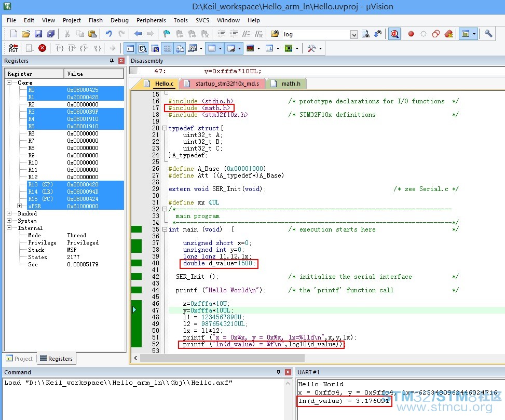
Task: Collapse the main function code fold
Action: [x=165, y=229]
